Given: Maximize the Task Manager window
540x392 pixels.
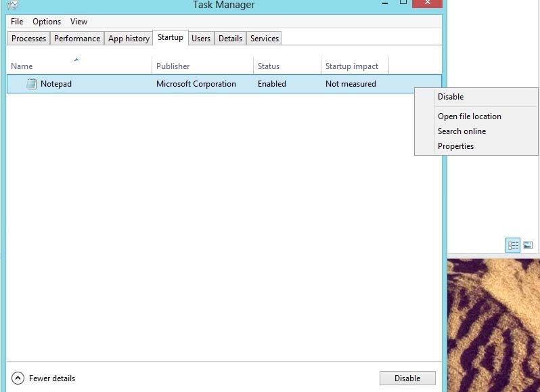Looking at the screenshot, I should point(403,3).
